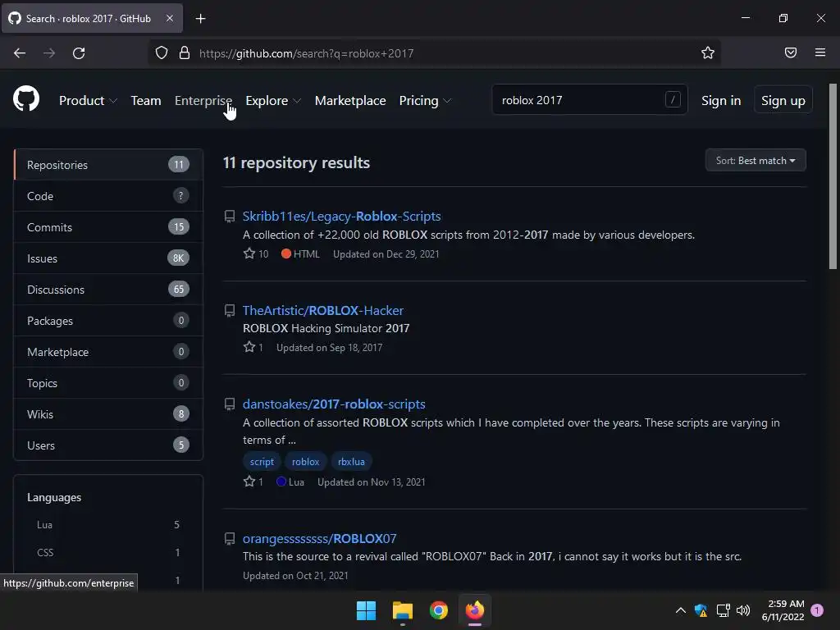Click star icon on Legacy-Roblox-Scripts result
840x630 pixels.
[249, 253]
